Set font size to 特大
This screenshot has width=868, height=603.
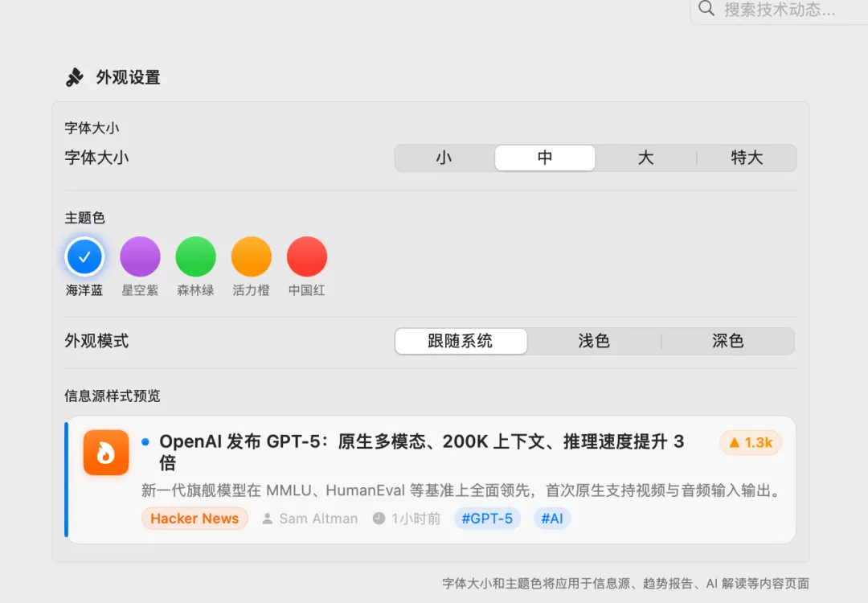(746, 158)
